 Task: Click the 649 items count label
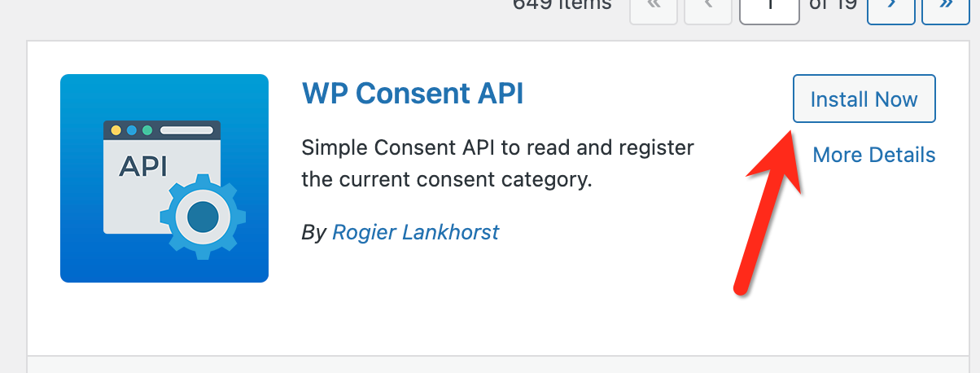coord(562,5)
